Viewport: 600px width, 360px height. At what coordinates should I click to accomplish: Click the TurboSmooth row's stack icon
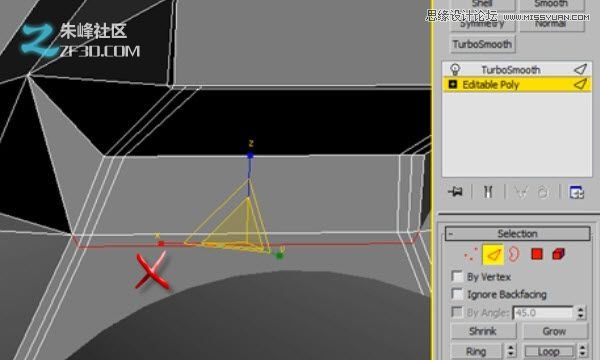click(x=581, y=69)
